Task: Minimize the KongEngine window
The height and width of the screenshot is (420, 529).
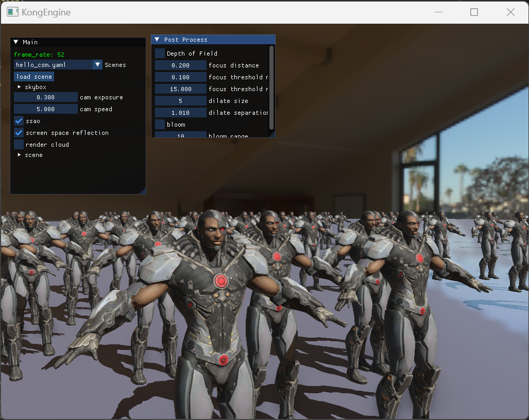Action: click(438, 12)
